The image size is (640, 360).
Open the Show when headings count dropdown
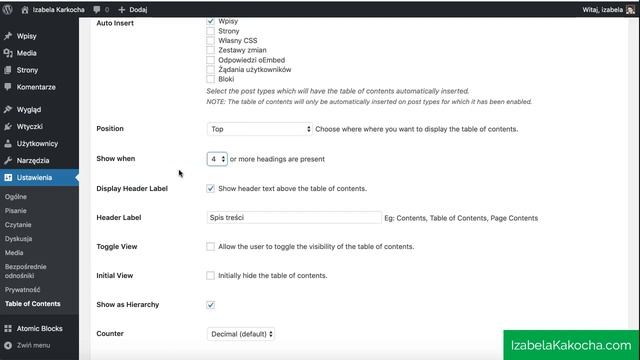pyautogui.click(x=217, y=159)
